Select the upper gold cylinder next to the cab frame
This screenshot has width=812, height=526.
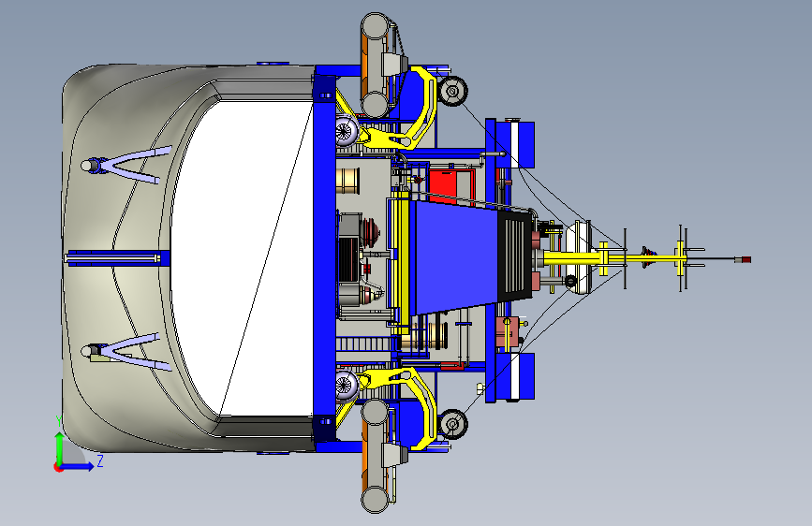[x=347, y=180]
